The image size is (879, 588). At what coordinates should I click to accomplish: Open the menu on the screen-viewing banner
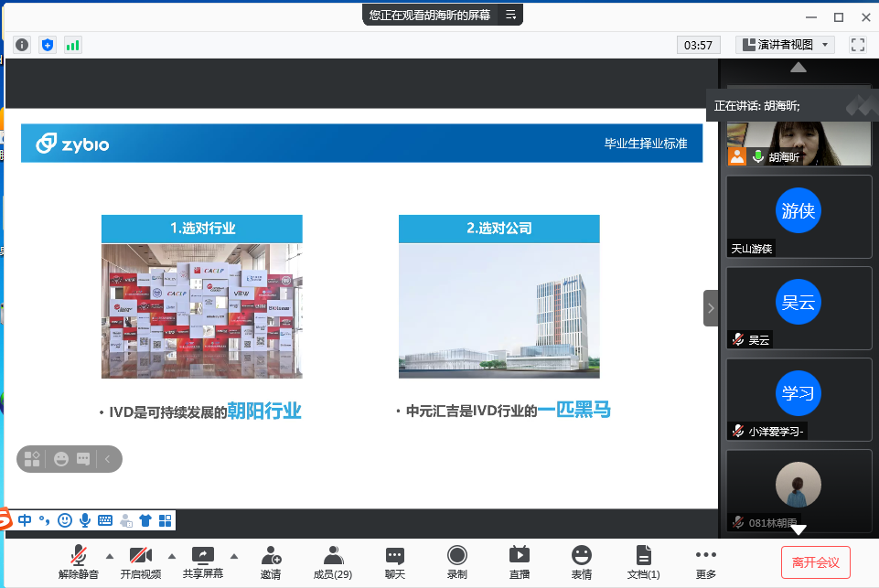510,15
